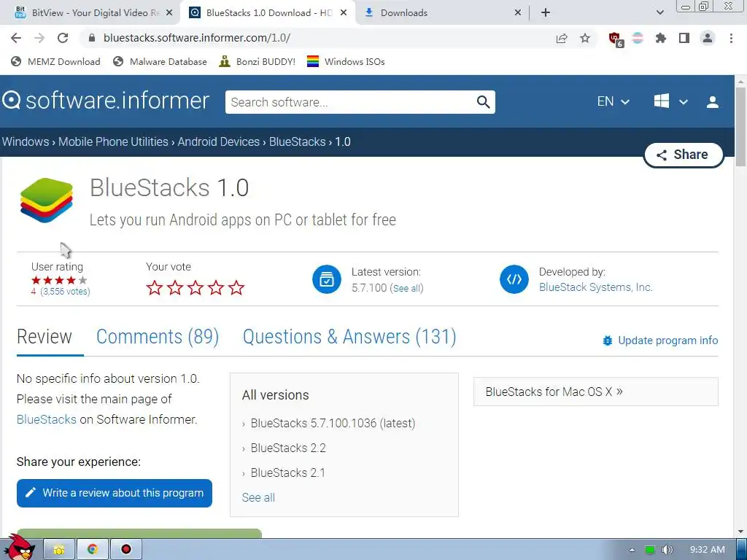Open a new browser tab
Image resolution: width=747 pixels, height=560 pixels.
546,13
